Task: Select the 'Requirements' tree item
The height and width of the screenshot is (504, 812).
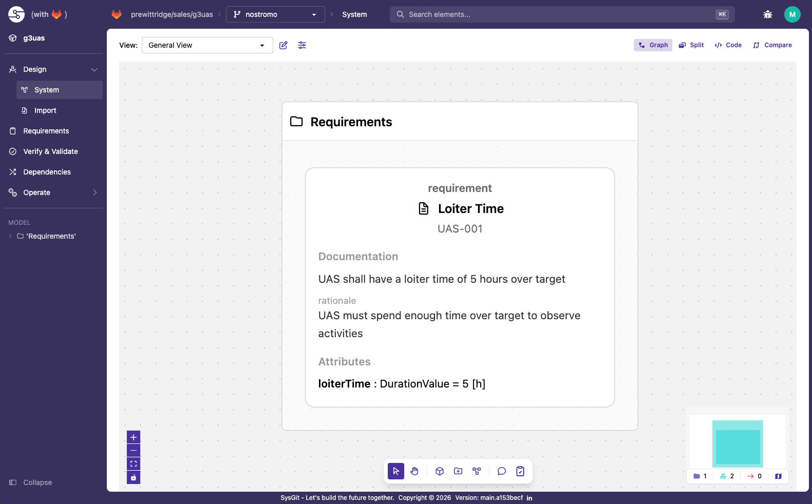Action: (51, 236)
